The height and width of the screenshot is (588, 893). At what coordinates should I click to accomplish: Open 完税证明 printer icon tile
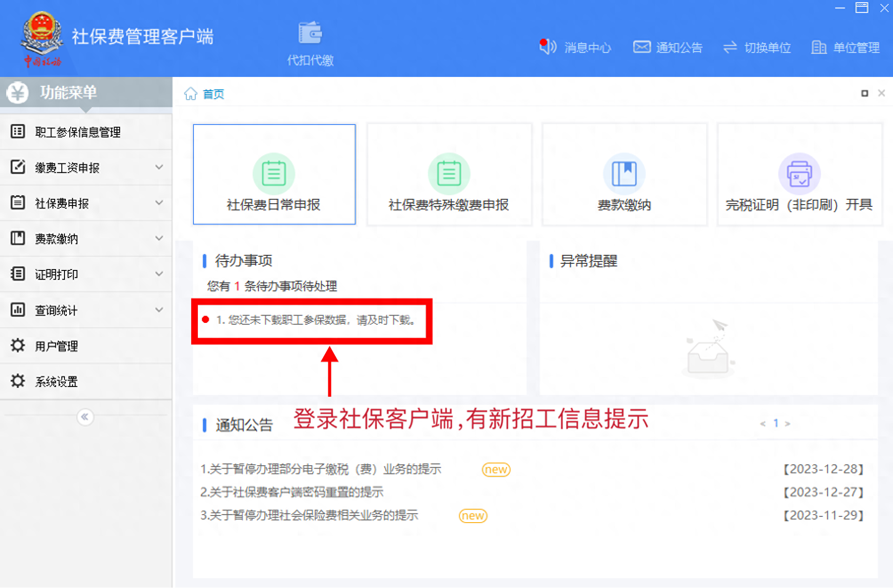point(799,173)
